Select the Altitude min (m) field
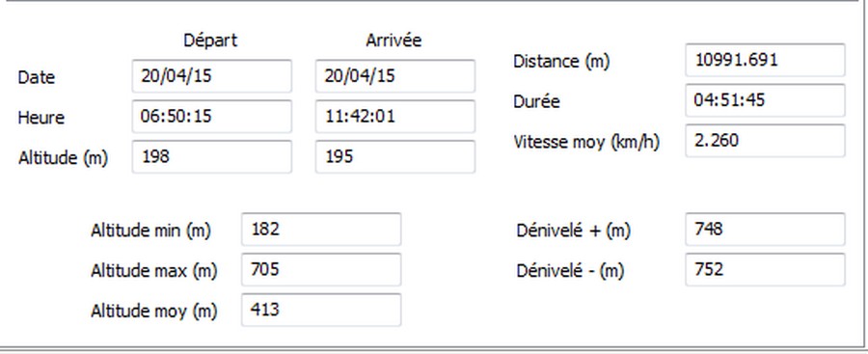 pyautogui.click(x=321, y=230)
